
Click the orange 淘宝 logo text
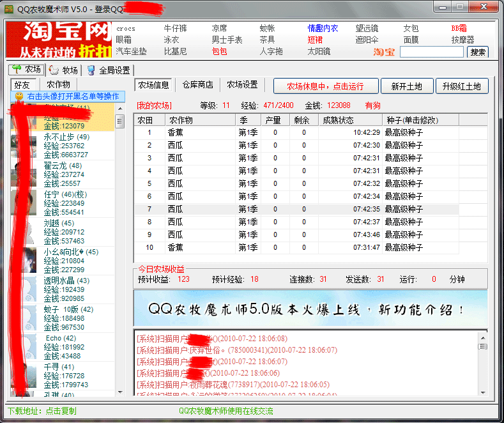tap(384, 52)
